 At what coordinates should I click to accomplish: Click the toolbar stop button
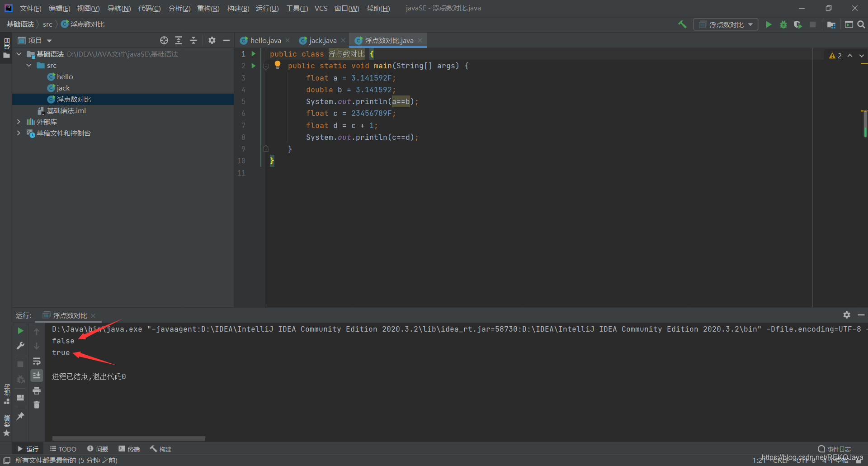pos(813,24)
